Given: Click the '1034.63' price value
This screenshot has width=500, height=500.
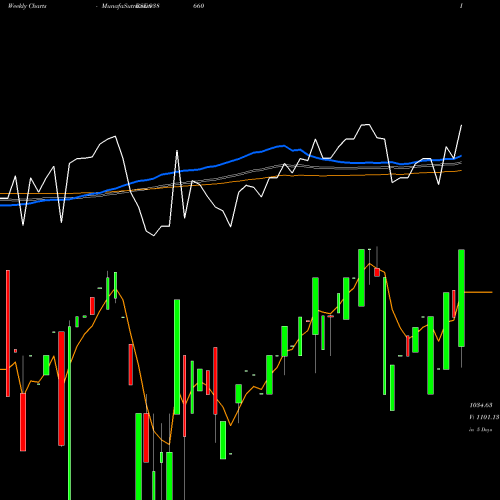Looking at the screenshot, I should (x=481, y=405).
